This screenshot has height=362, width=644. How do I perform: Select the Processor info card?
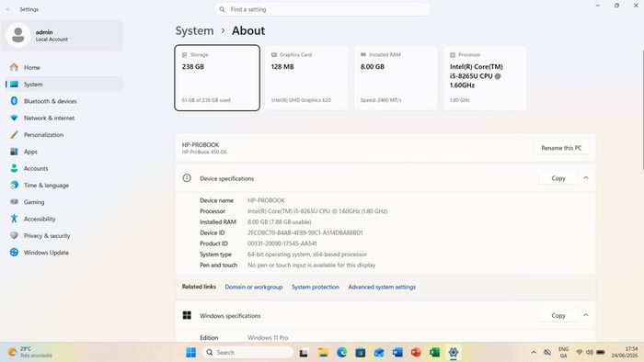(x=485, y=78)
